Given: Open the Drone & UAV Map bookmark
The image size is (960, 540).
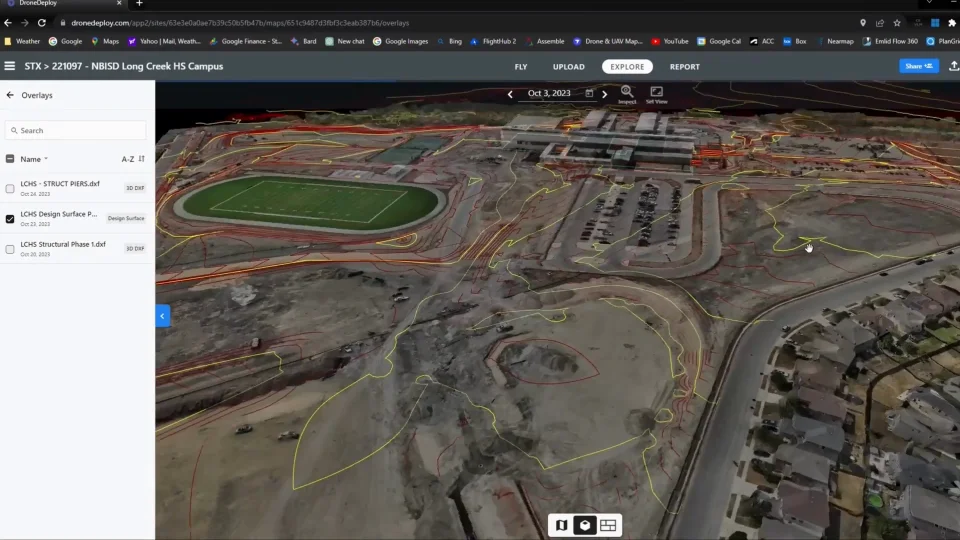Looking at the screenshot, I should 608,41.
